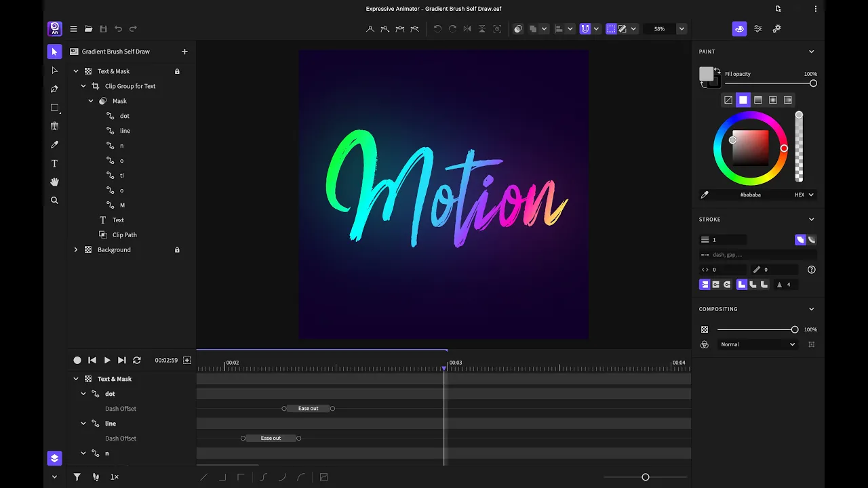Collapse the Text & Mask layer tree
This screenshot has height=488, width=868.
click(x=76, y=71)
